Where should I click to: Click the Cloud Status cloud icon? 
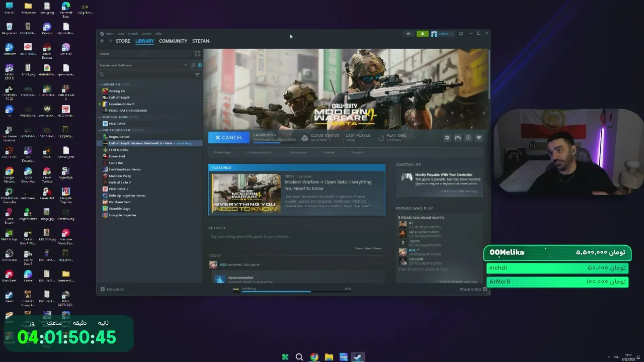pos(305,137)
